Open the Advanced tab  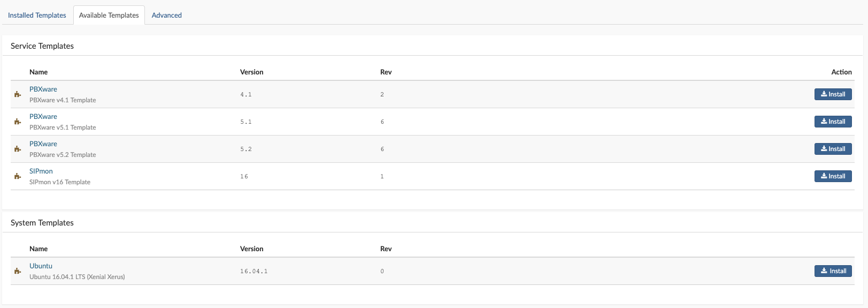pyautogui.click(x=166, y=15)
